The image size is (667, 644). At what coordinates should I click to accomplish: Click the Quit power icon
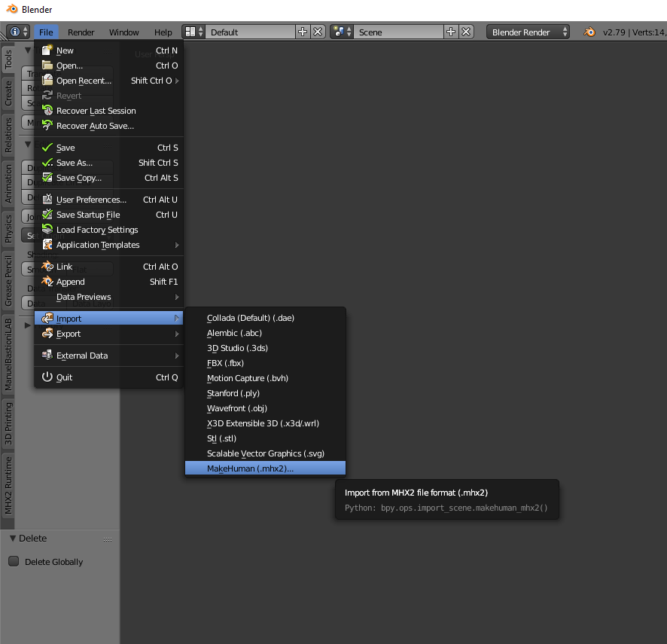(47, 377)
